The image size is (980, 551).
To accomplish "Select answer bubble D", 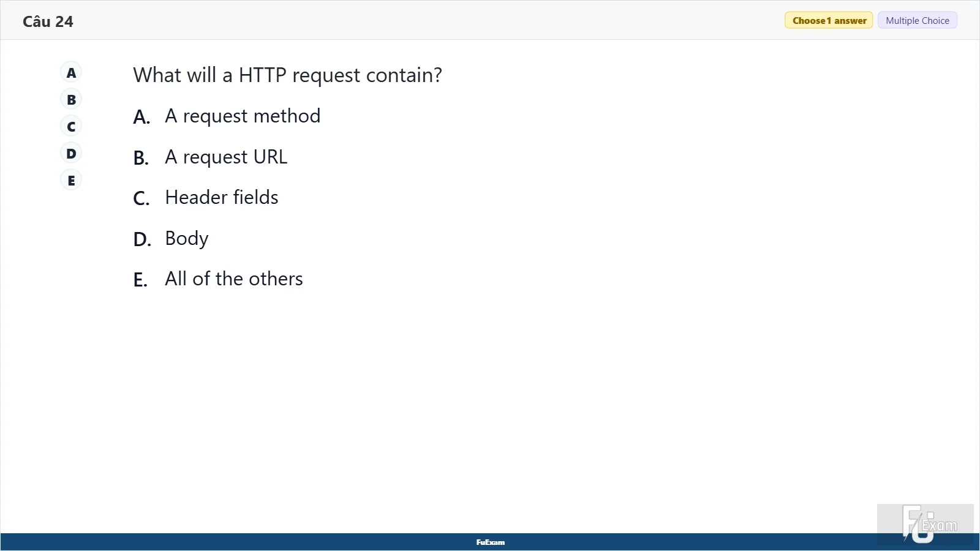I will coord(71,154).
